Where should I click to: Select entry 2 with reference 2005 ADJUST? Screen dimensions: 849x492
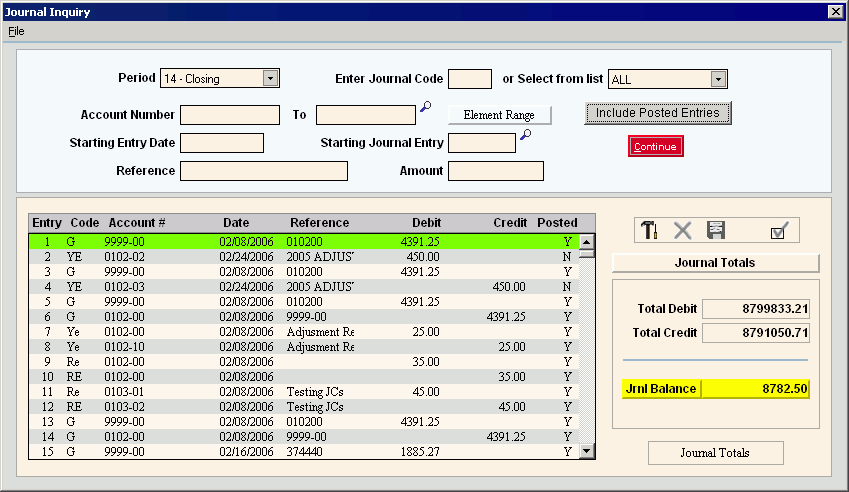pyautogui.click(x=300, y=256)
